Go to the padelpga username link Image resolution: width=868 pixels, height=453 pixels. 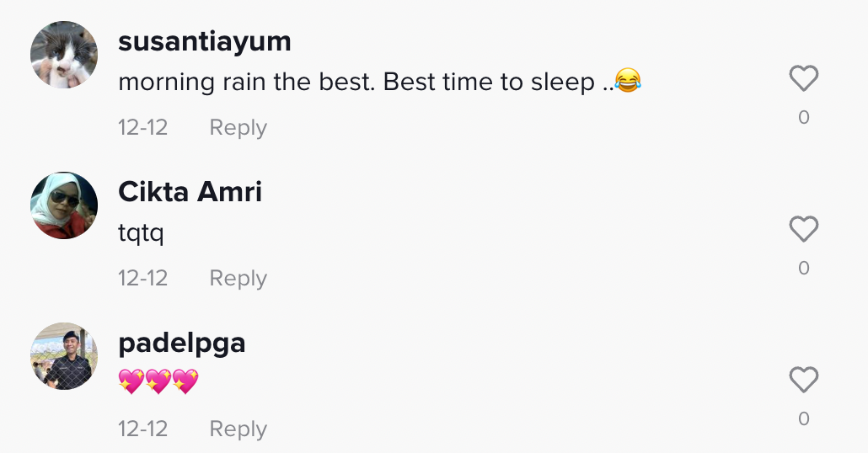(182, 343)
